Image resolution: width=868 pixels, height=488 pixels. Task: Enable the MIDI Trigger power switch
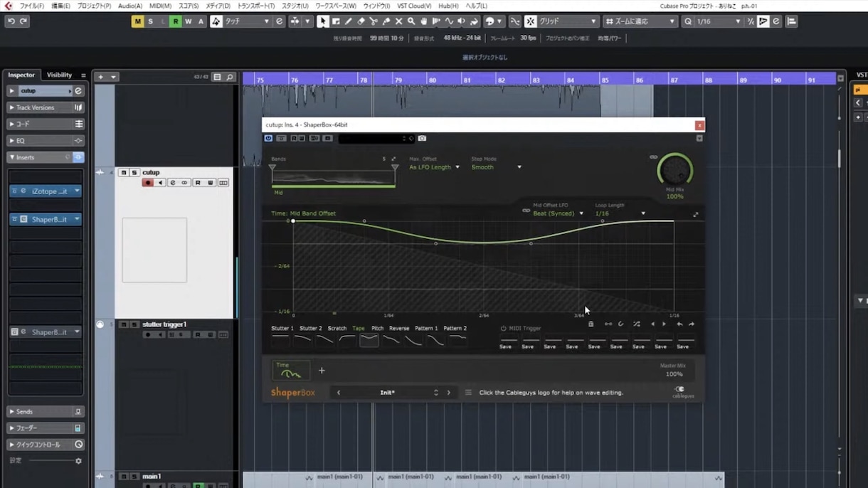pyautogui.click(x=503, y=329)
